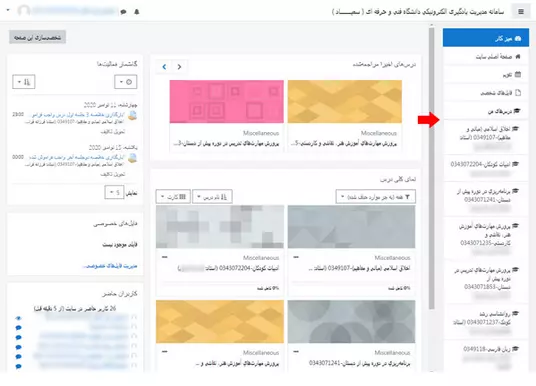Go to صفحه اصلی سایت site home

point(486,56)
